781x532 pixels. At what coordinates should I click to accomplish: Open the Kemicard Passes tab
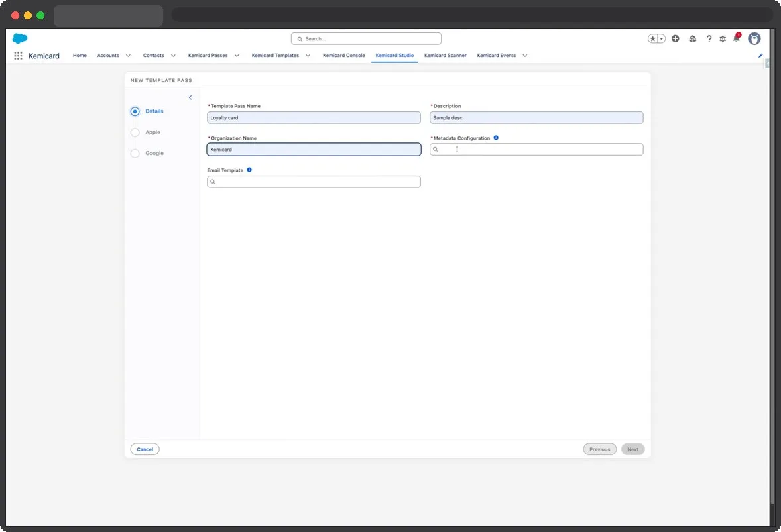(x=208, y=55)
